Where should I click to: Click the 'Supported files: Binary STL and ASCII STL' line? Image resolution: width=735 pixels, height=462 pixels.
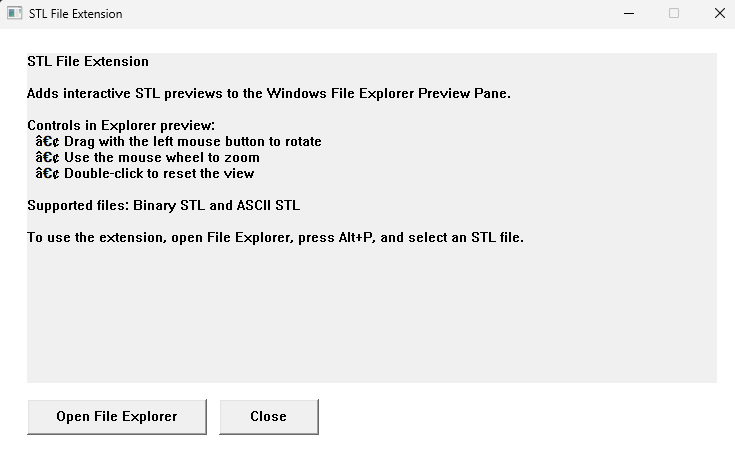164,206
